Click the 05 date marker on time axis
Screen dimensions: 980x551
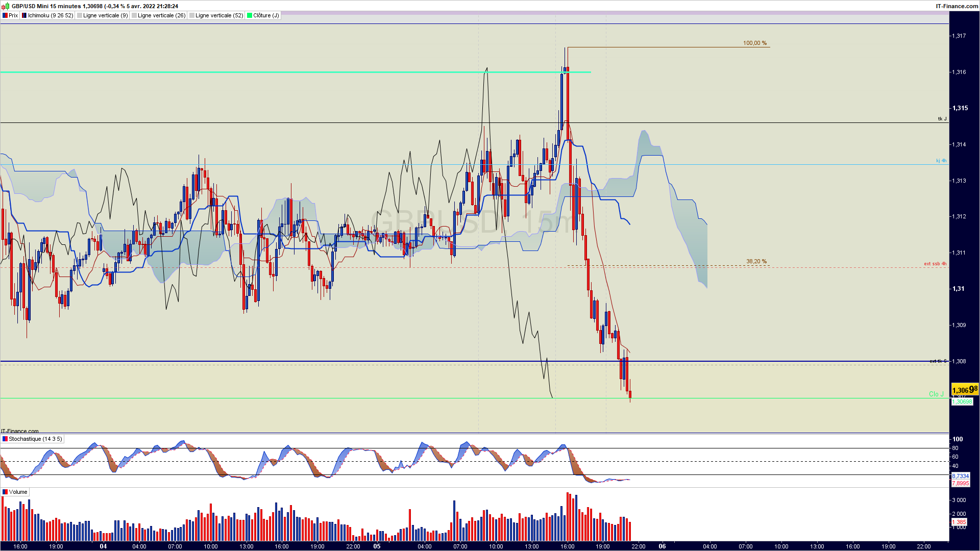click(377, 546)
